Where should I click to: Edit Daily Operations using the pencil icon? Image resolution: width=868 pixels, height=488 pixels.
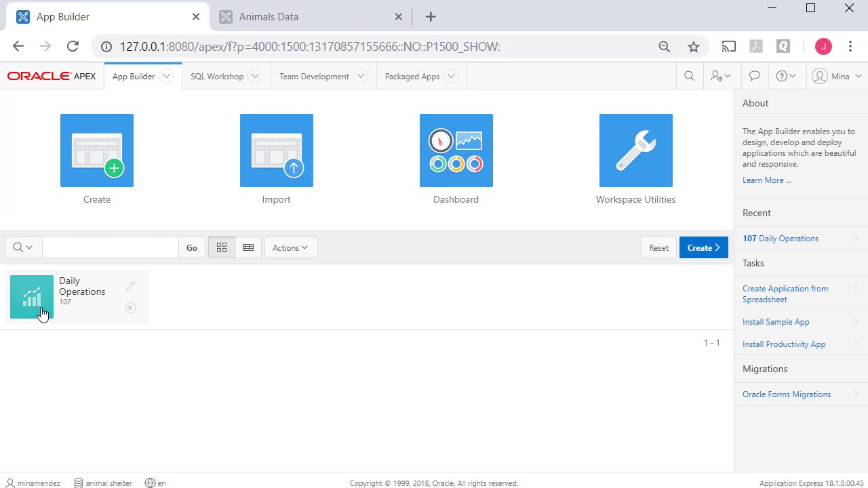[131, 286]
